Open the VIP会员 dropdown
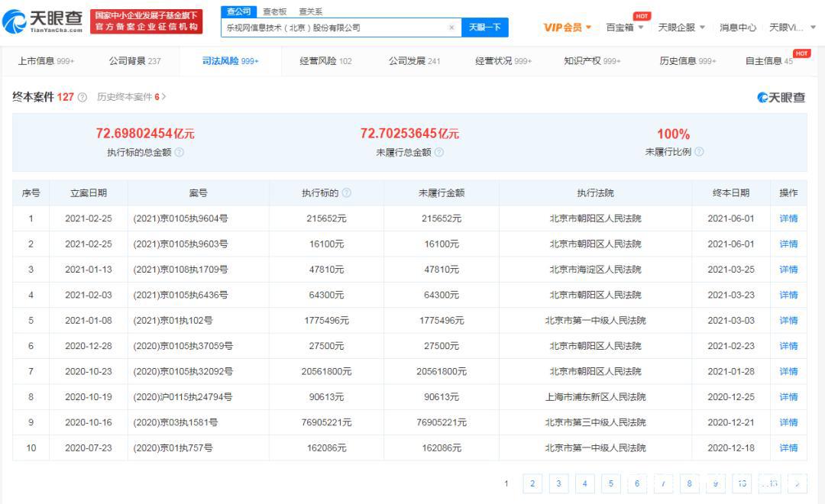This screenshot has width=825, height=504. (x=562, y=27)
